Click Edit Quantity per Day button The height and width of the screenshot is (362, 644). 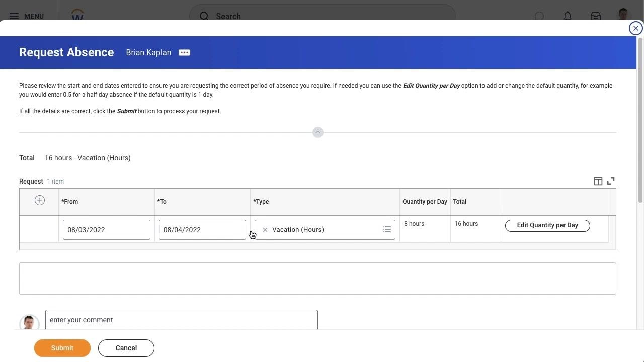click(547, 225)
